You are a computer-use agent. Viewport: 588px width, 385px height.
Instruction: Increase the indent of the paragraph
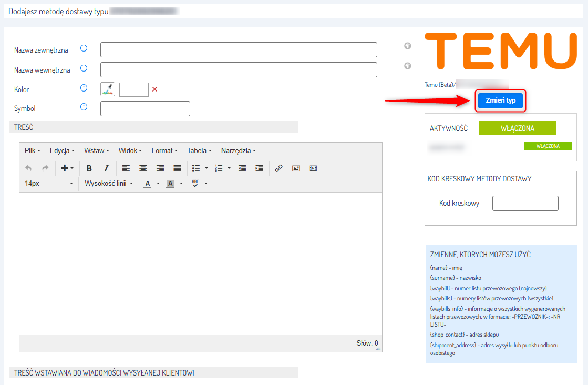259,168
